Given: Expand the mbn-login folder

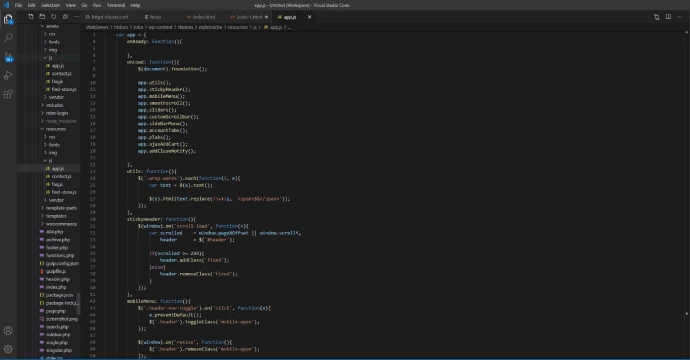Looking at the screenshot, I should click(x=57, y=113).
